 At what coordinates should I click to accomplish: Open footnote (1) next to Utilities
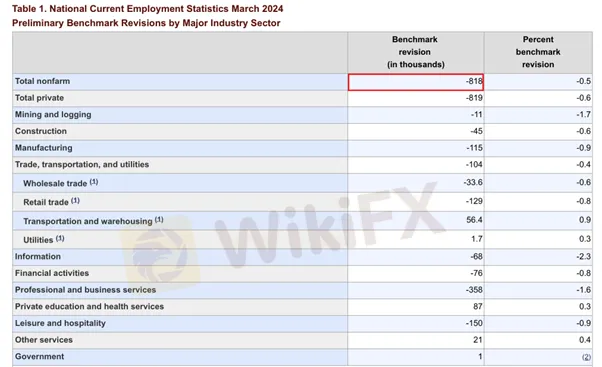pos(60,238)
